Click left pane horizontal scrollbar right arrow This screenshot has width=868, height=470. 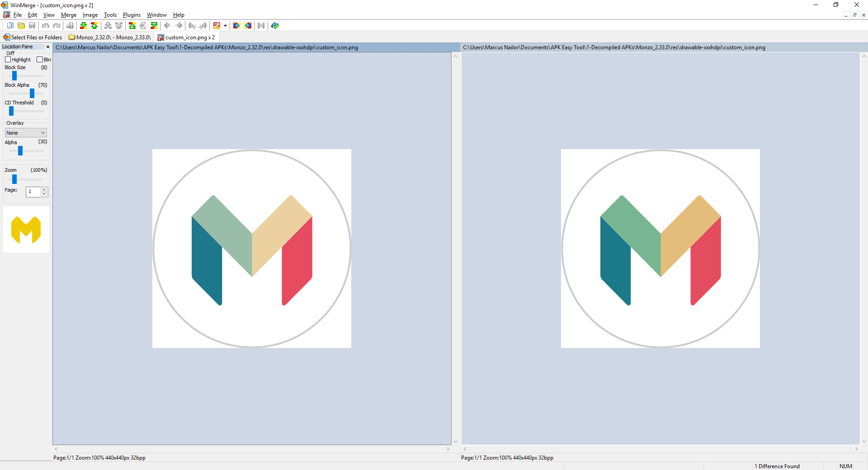pos(448,449)
